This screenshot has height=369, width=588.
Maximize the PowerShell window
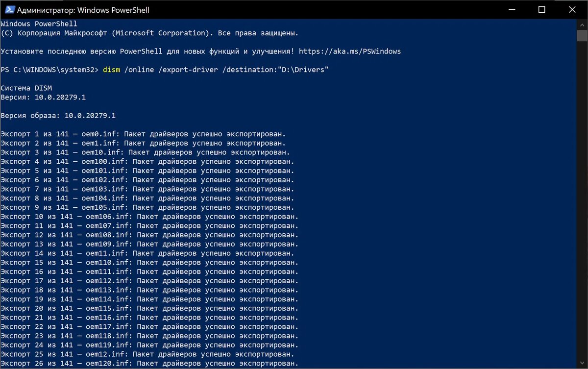point(541,10)
